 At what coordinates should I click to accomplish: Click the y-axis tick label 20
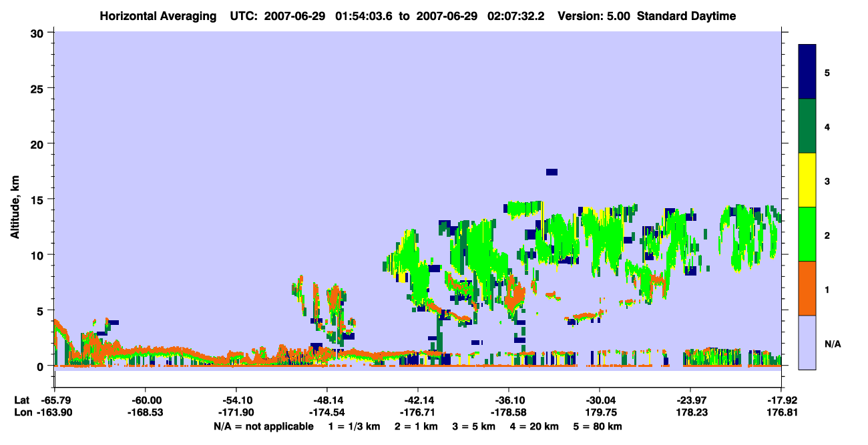37,144
